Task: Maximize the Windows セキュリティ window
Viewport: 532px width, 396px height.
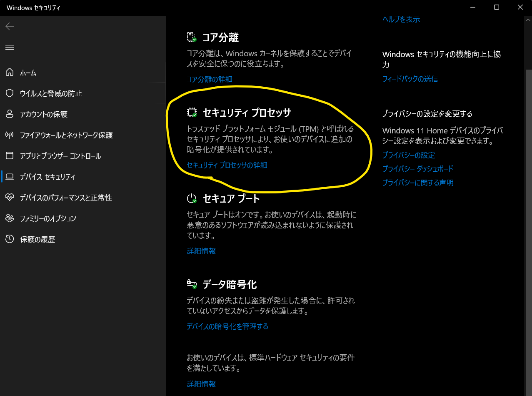Action: 497,7
